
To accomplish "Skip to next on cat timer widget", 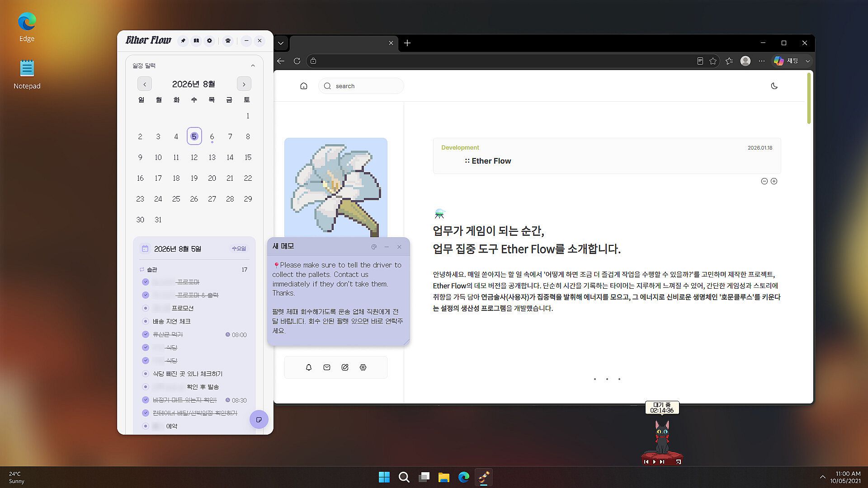I will tap(662, 462).
